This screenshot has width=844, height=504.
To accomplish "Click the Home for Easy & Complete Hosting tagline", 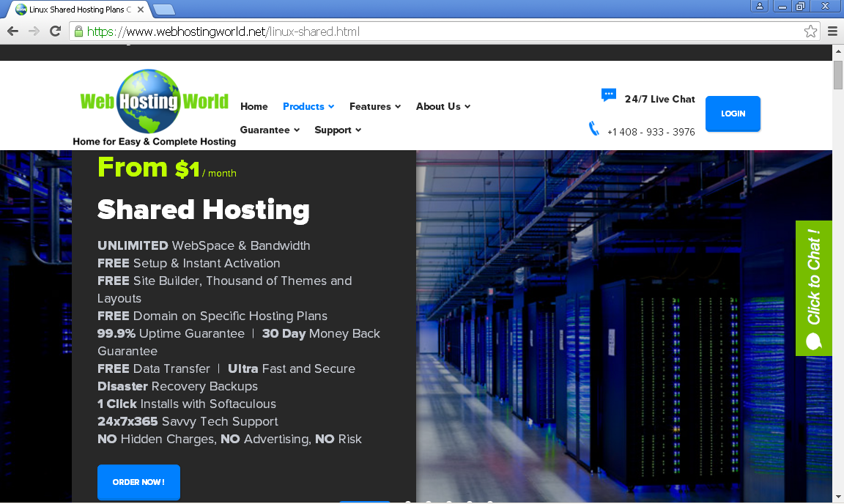I will coord(155,141).
